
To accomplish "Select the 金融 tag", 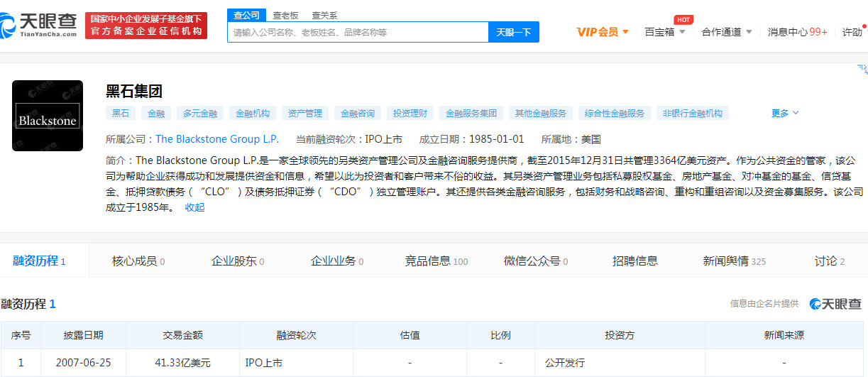I will click(156, 113).
